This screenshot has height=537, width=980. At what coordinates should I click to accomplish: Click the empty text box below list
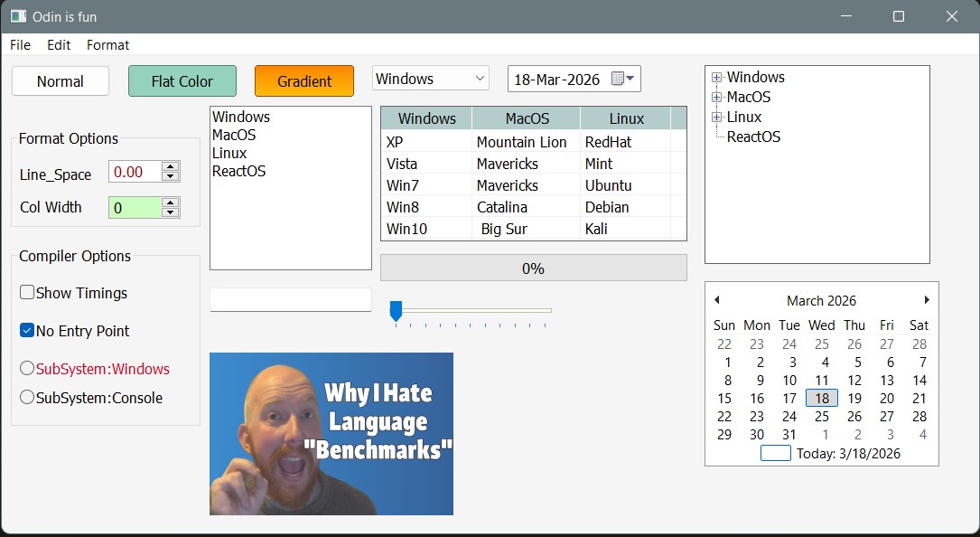pyautogui.click(x=291, y=299)
